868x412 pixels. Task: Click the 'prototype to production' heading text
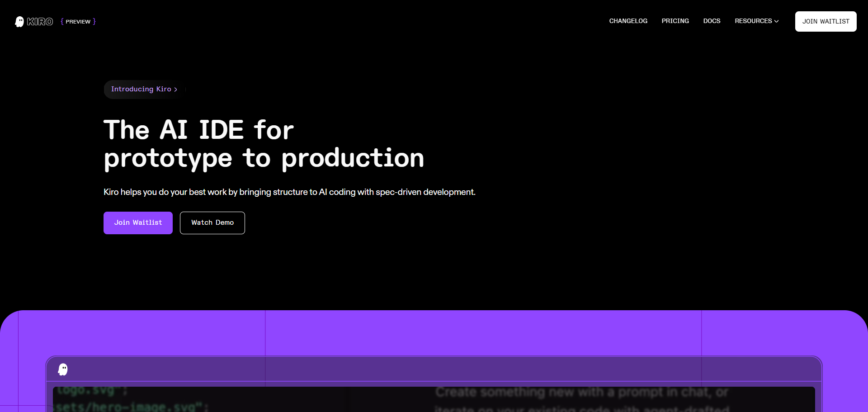click(264, 159)
